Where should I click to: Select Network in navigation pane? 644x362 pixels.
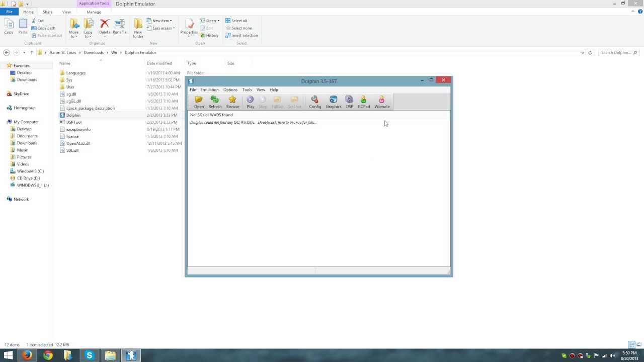tap(21, 199)
